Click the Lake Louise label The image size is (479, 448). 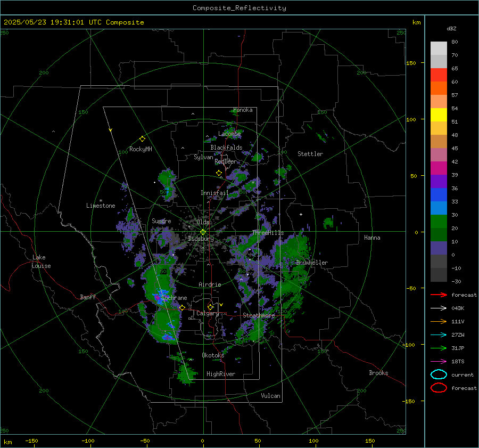click(x=41, y=262)
